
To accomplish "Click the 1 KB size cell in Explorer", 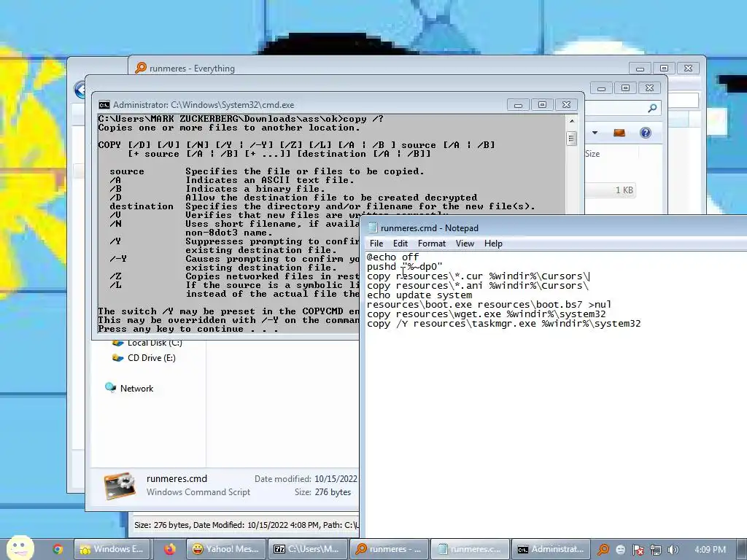I will (624, 190).
